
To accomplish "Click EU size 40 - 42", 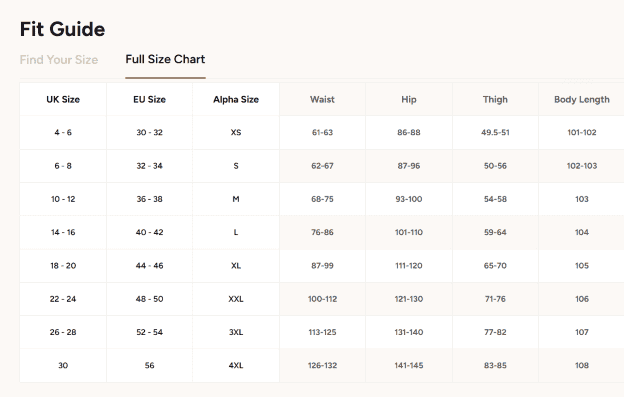I will coord(149,232).
